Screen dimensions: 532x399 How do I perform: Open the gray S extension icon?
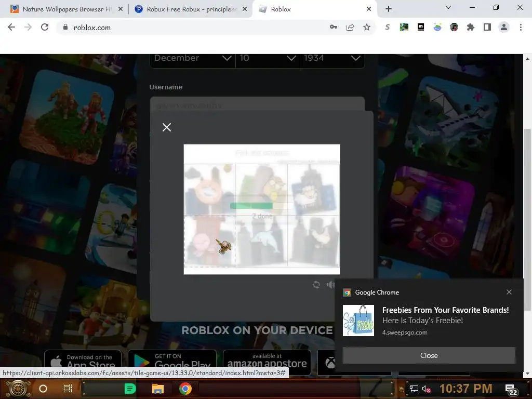pos(387,27)
